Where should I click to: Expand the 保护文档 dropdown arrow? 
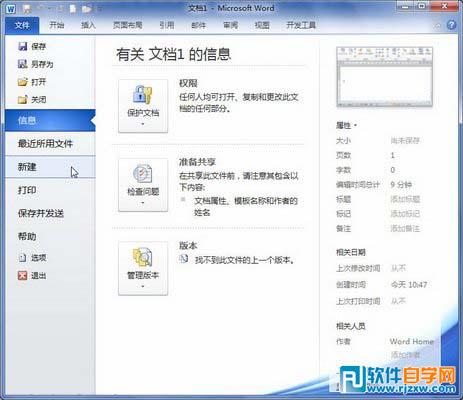(143, 124)
